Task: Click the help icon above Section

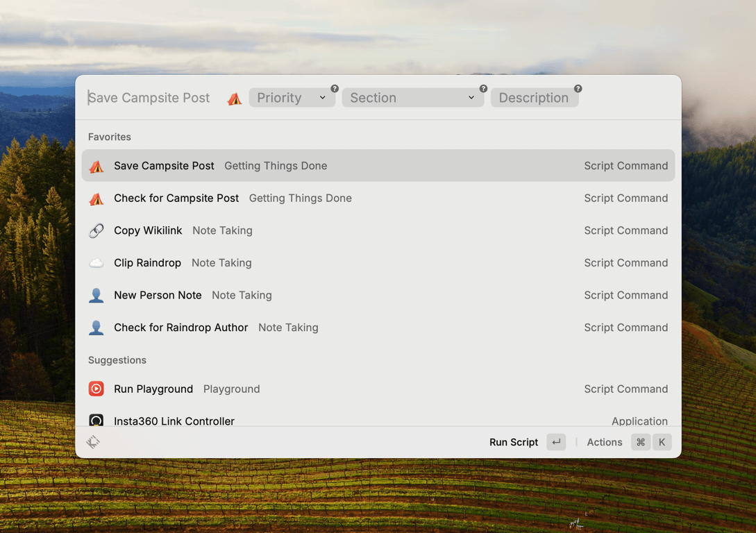Action: pyautogui.click(x=483, y=89)
